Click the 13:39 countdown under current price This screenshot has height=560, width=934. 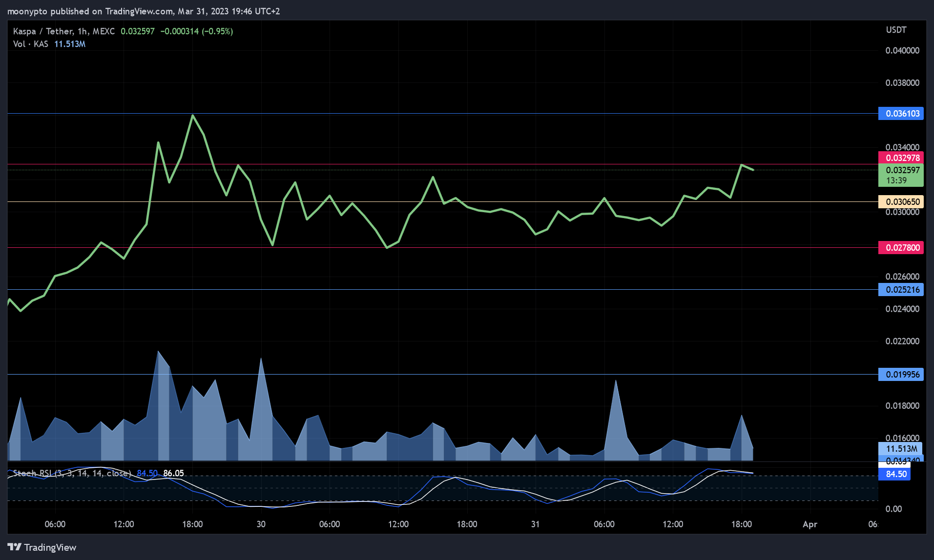pos(896,180)
